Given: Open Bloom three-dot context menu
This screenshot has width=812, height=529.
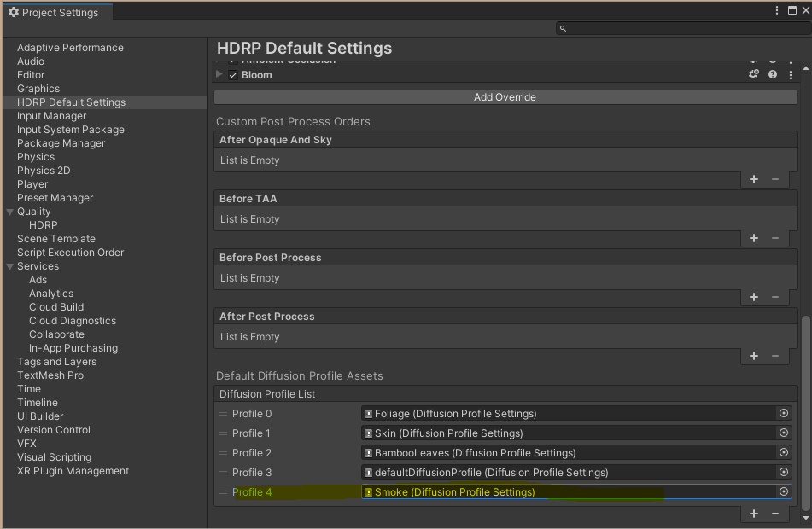Looking at the screenshot, I should pos(791,75).
